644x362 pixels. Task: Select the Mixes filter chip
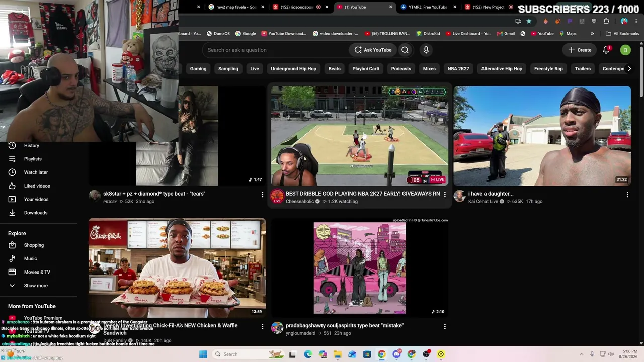[429, 69]
